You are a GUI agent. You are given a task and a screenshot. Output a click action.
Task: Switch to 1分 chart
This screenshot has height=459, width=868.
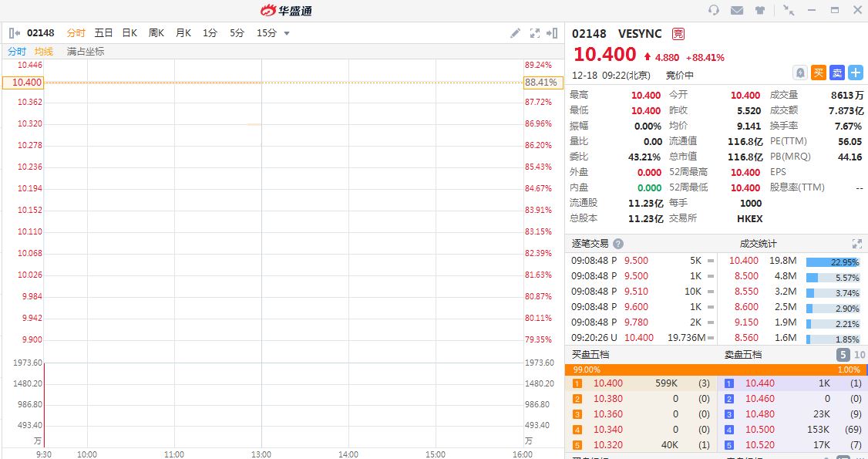coord(210,33)
